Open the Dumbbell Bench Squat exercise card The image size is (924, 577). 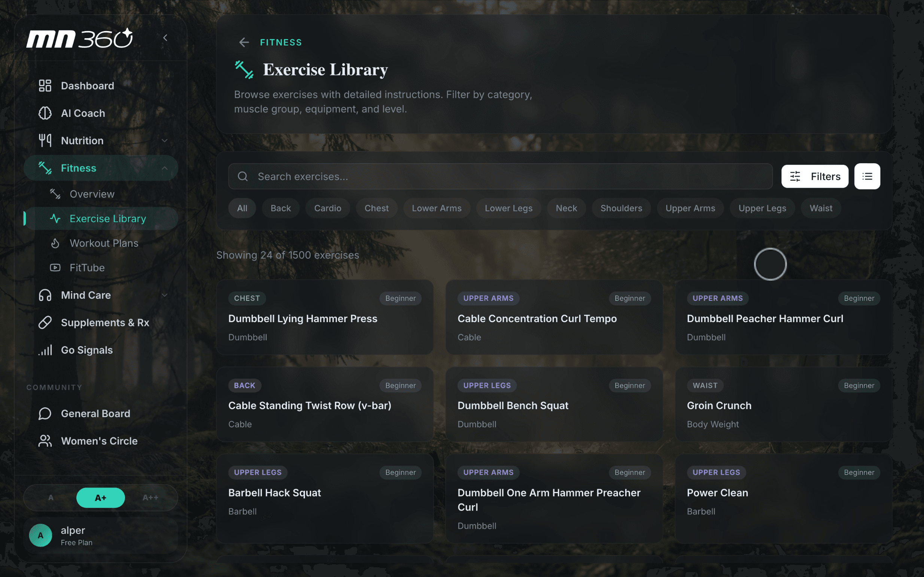554,404
